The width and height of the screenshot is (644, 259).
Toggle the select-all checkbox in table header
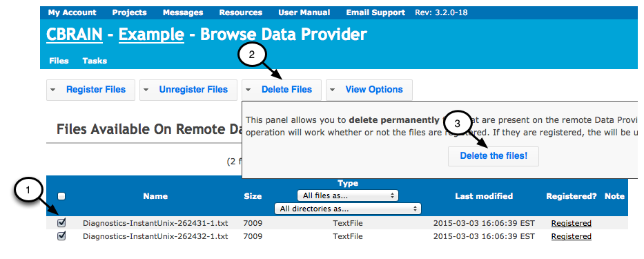pos(61,197)
